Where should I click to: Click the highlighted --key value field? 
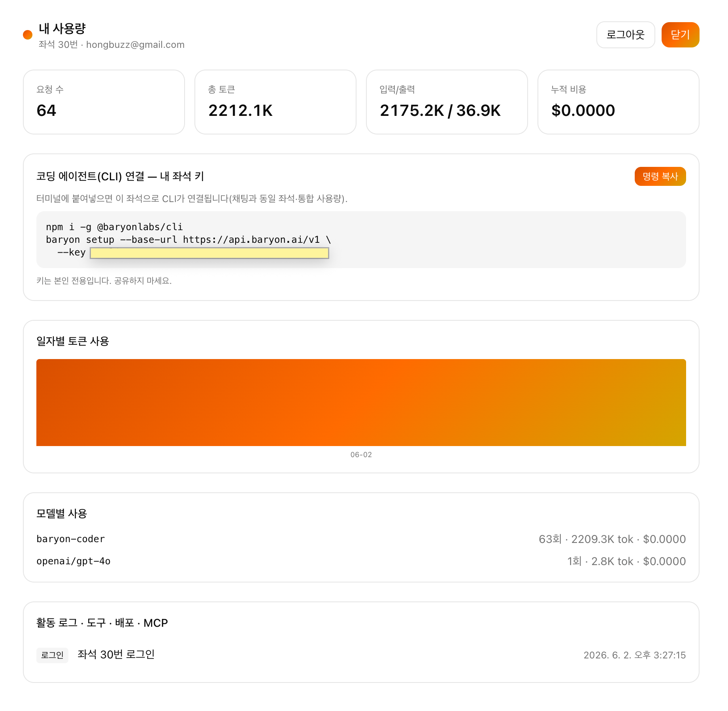[209, 253]
